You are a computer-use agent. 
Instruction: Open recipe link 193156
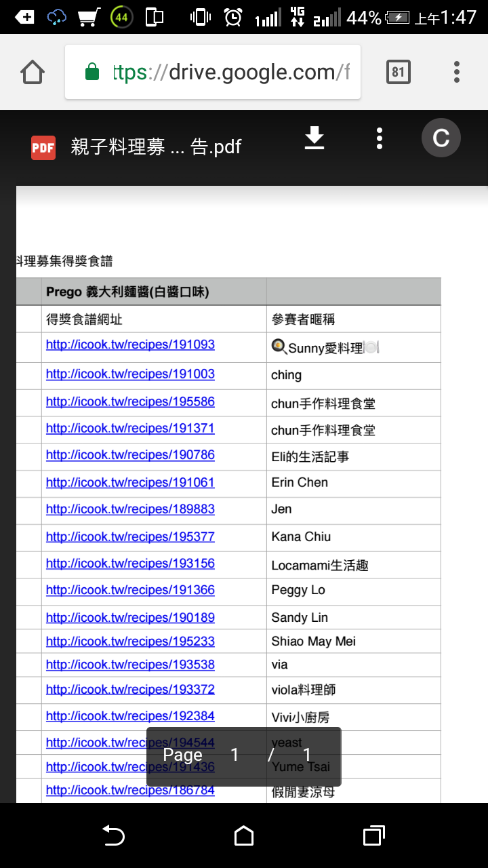[130, 564]
